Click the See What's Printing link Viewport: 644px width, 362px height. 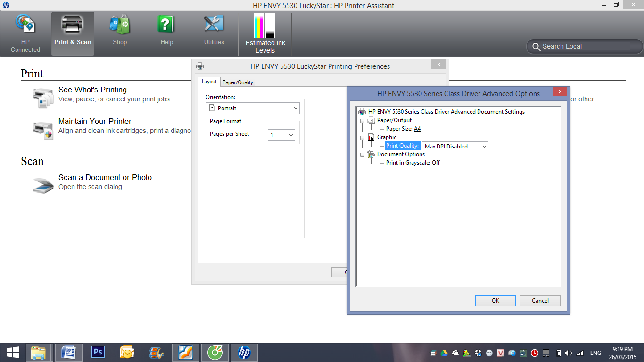tap(92, 90)
